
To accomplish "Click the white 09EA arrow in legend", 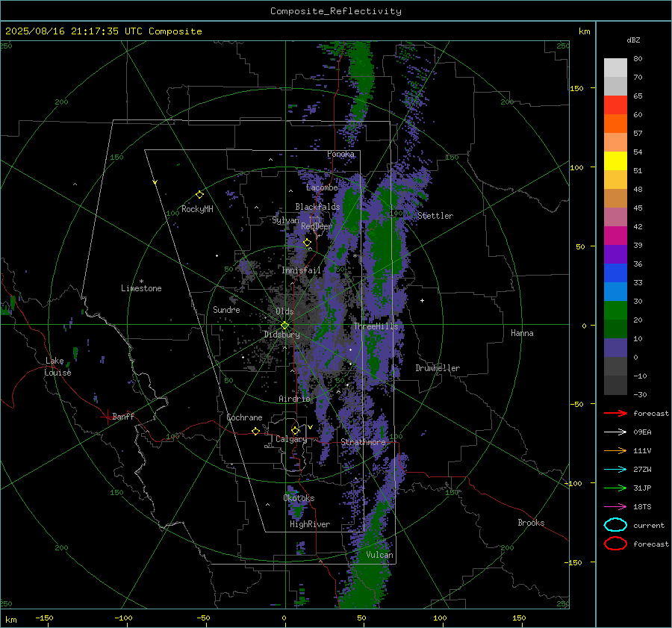I will (x=615, y=432).
